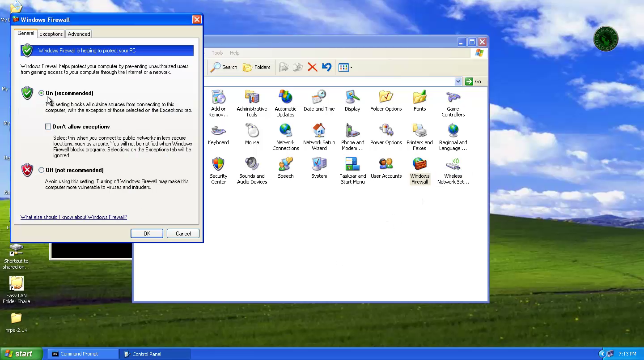
Task: Select Off (not recommended) radio button
Action: [x=42, y=170]
